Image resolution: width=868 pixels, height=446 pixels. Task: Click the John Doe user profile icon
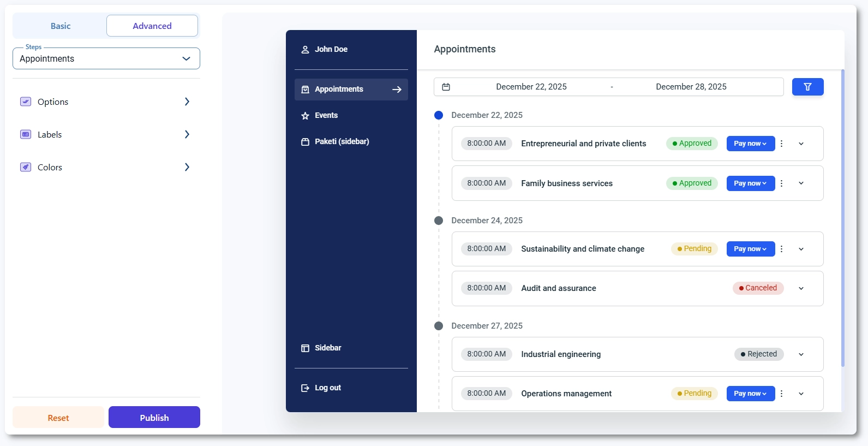tap(305, 50)
